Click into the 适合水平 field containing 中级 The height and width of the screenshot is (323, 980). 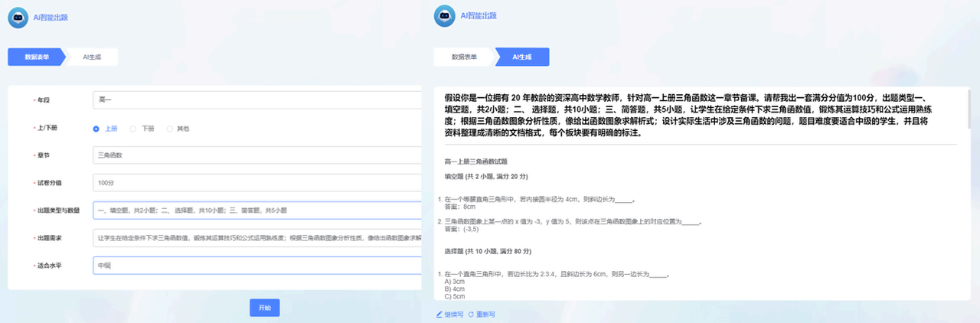(x=256, y=266)
